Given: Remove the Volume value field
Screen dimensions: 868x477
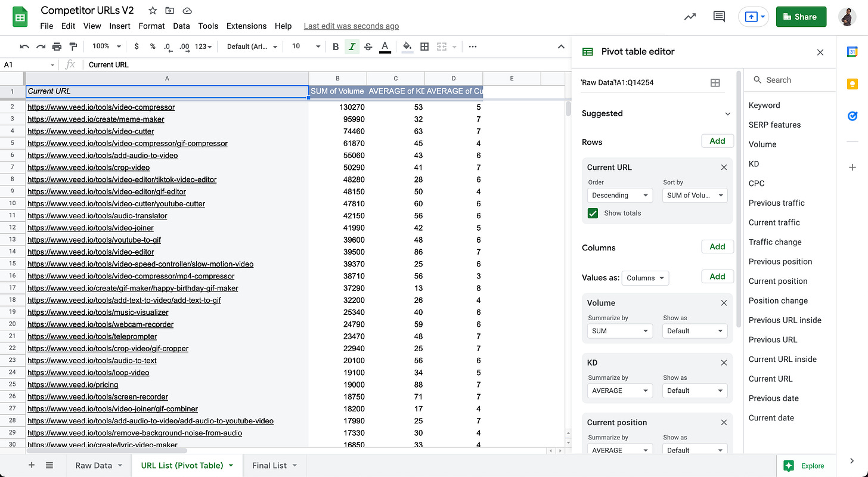Looking at the screenshot, I should pos(724,303).
